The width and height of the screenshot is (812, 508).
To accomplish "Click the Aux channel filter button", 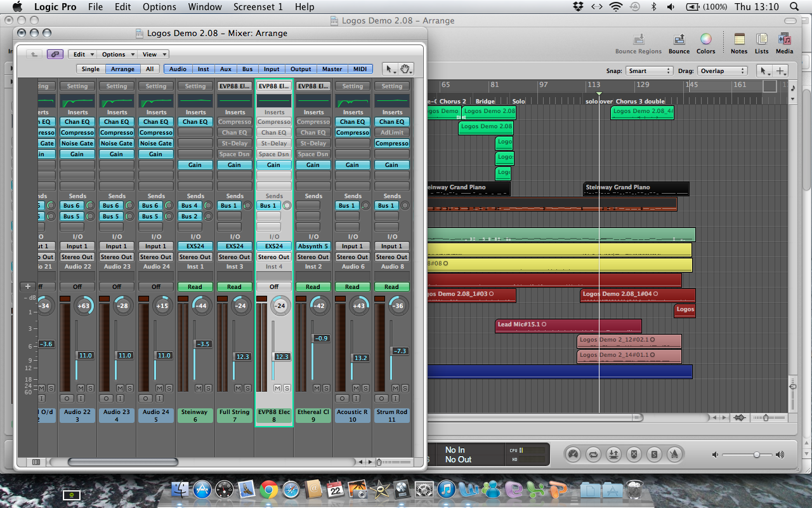I will [226, 69].
